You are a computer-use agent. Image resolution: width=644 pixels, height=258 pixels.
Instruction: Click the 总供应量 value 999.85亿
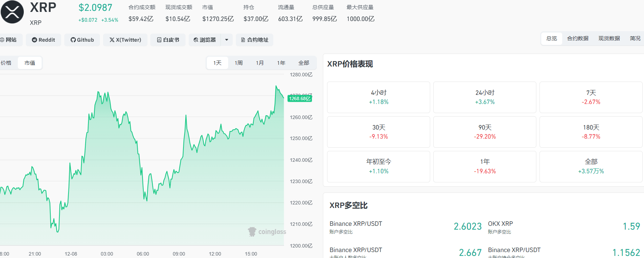click(325, 19)
